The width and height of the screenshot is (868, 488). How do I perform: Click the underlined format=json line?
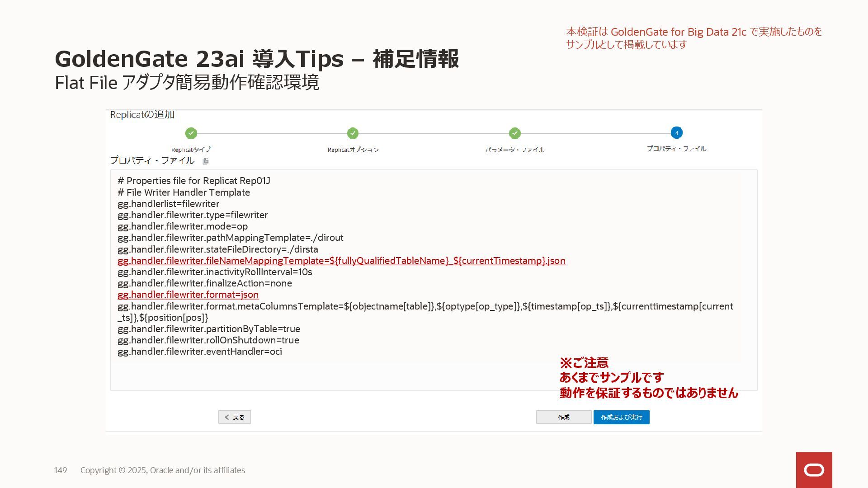pyautogui.click(x=188, y=295)
